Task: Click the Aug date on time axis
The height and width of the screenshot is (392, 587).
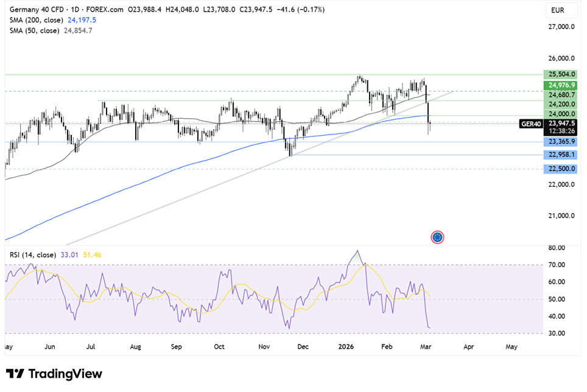Action: click(x=136, y=347)
